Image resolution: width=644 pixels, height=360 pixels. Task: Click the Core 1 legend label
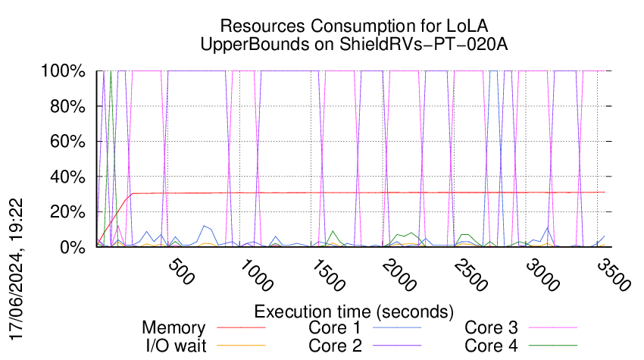coord(334,327)
